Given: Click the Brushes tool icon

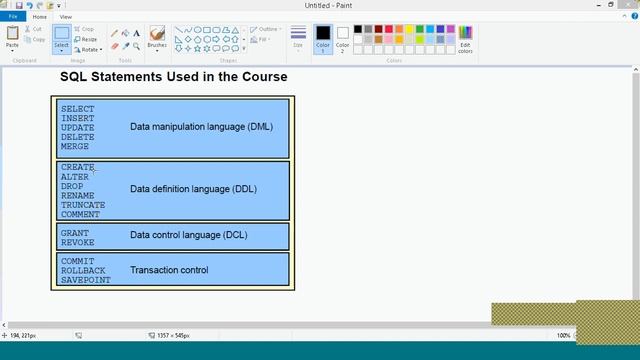Looking at the screenshot, I should coord(157,33).
